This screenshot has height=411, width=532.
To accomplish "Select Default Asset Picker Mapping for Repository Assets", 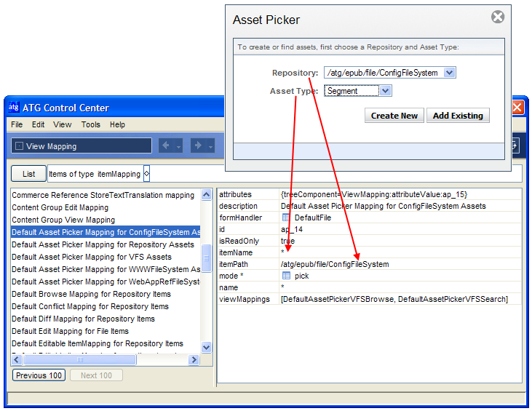I will [103, 244].
